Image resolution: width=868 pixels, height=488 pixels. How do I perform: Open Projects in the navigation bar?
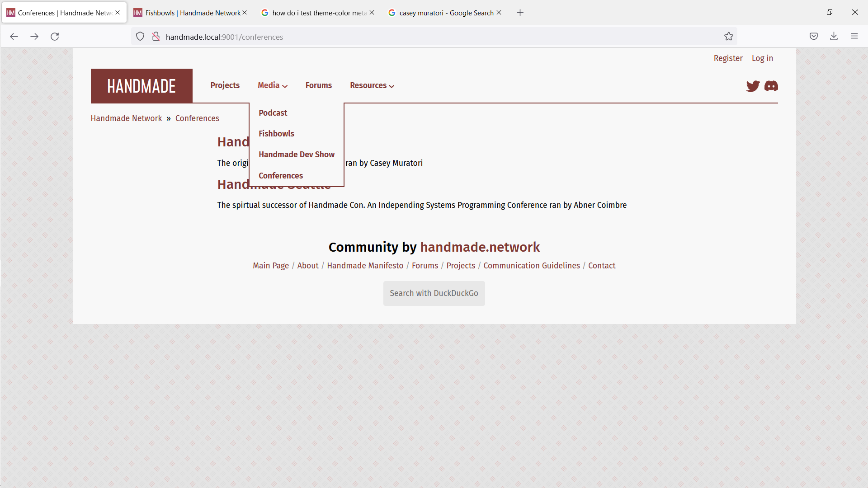coord(225,85)
